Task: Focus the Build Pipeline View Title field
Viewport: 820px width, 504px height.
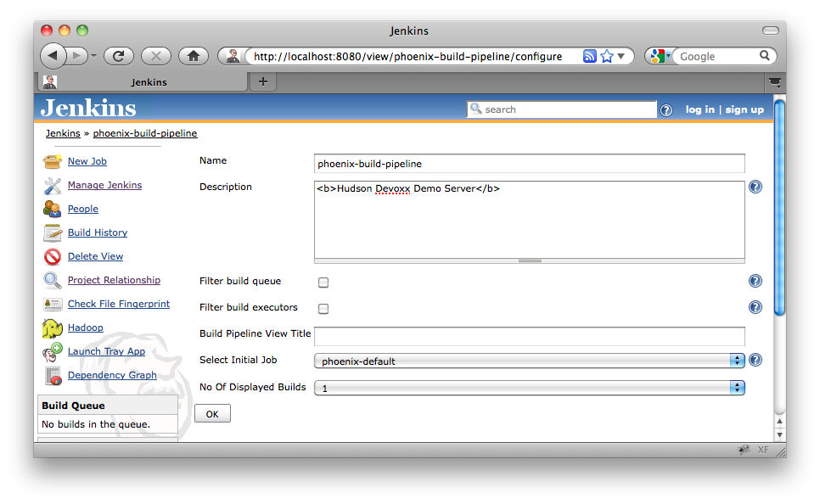Action: pyautogui.click(x=529, y=336)
